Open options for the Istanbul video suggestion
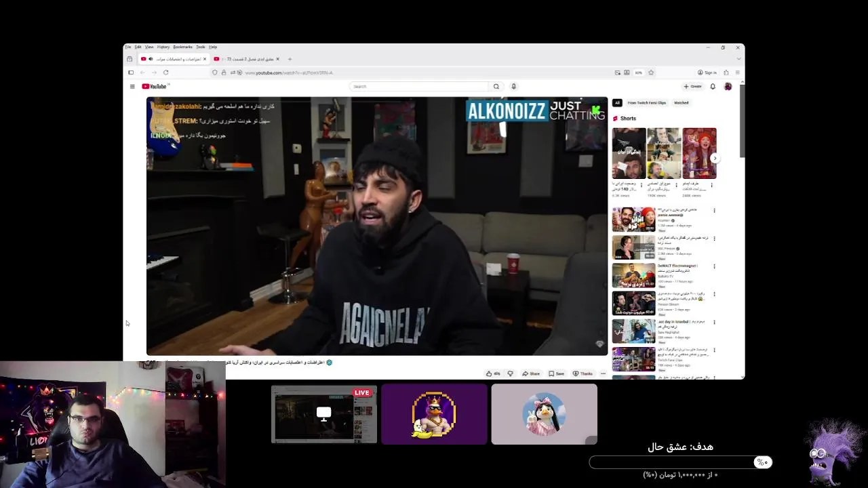The height and width of the screenshot is (488, 868). (x=714, y=322)
